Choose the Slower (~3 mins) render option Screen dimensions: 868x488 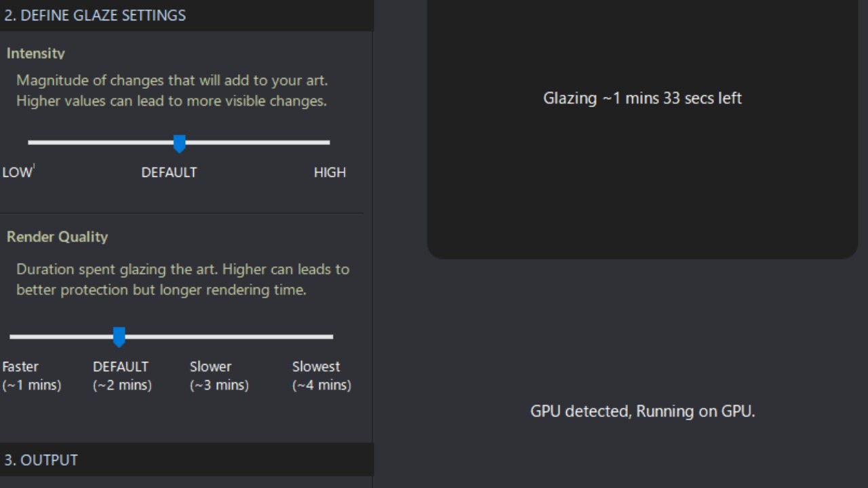coord(219,375)
